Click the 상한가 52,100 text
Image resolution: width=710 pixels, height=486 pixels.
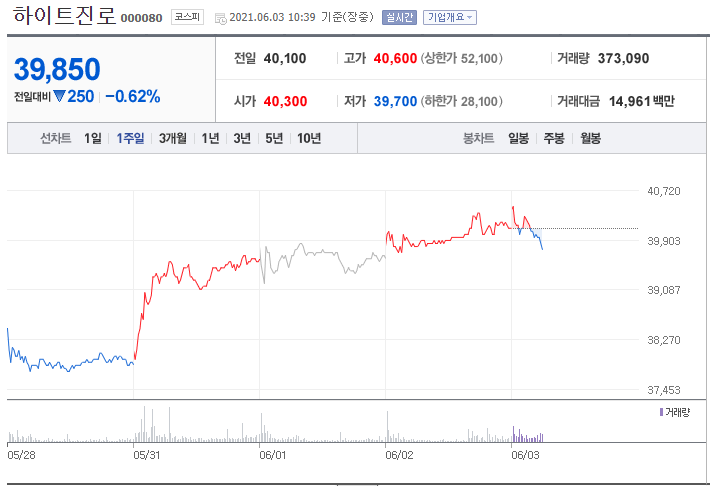tap(461, 58)
